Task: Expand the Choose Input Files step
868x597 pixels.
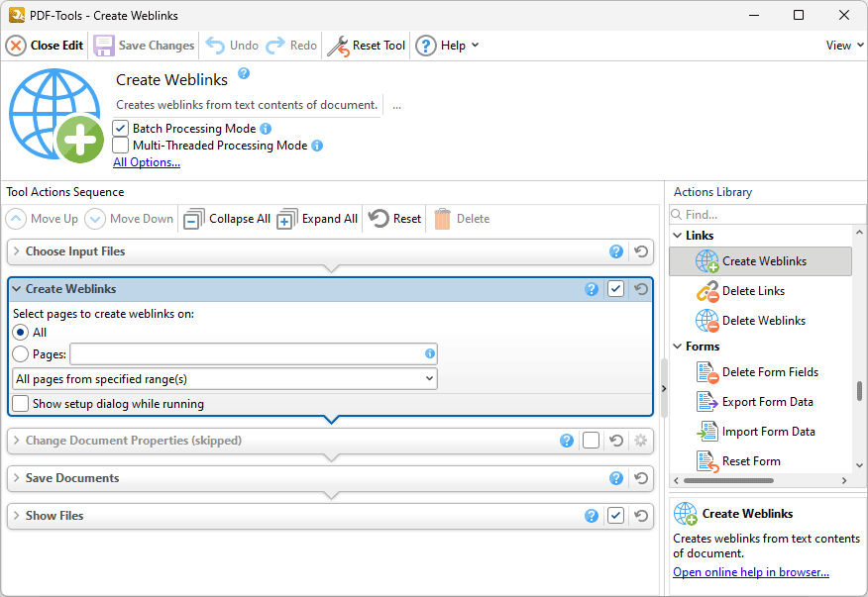Action: (17, 251)
